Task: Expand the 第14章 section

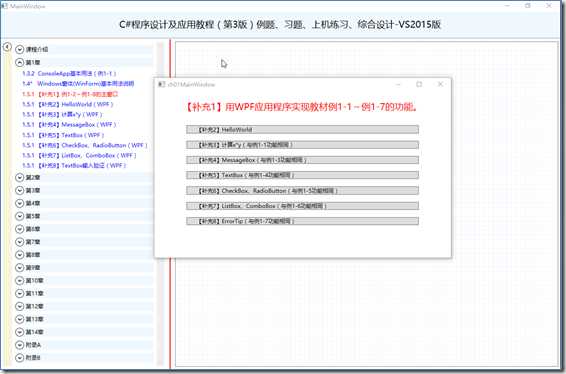Action: (19, 332)
